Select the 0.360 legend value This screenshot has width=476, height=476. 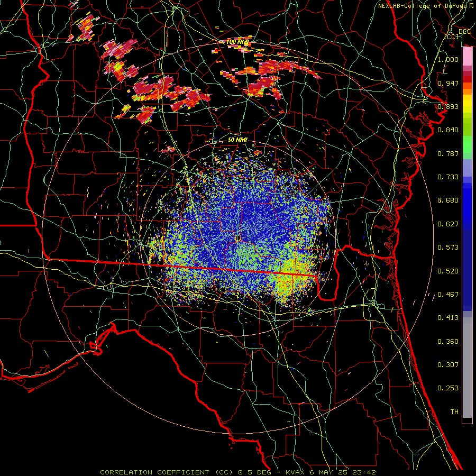tap(448, 342)
